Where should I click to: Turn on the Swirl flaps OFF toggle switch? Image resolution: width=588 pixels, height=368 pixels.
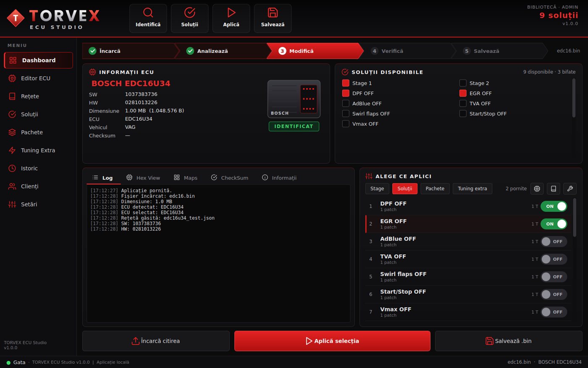[x=554, y=277]
